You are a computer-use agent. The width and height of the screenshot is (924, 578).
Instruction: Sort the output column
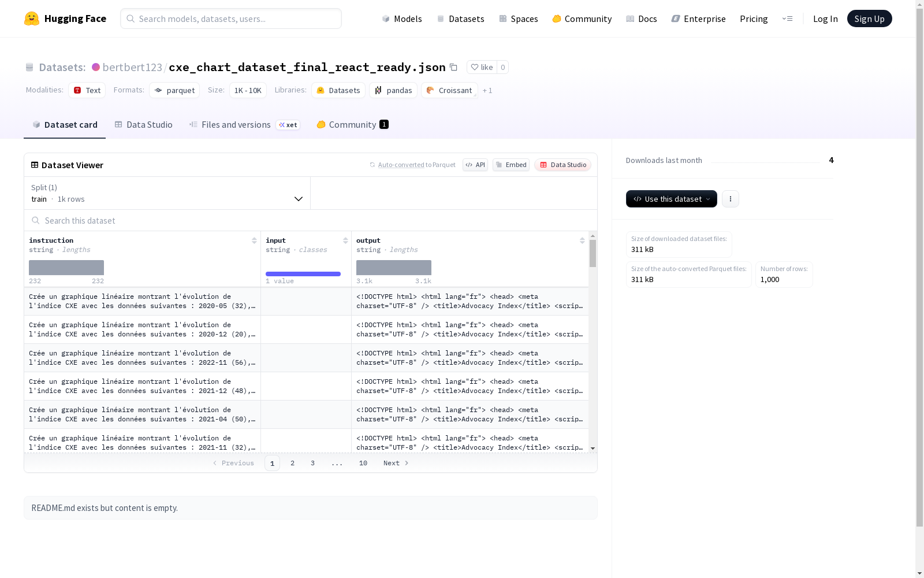tap(582, 240)
